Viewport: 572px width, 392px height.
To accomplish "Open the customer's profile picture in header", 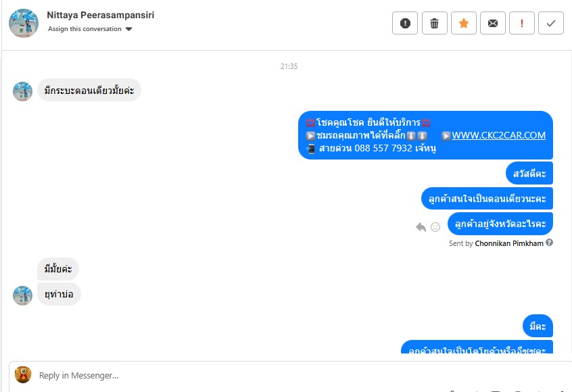I will pyautogui.click(x=24, y=24).
